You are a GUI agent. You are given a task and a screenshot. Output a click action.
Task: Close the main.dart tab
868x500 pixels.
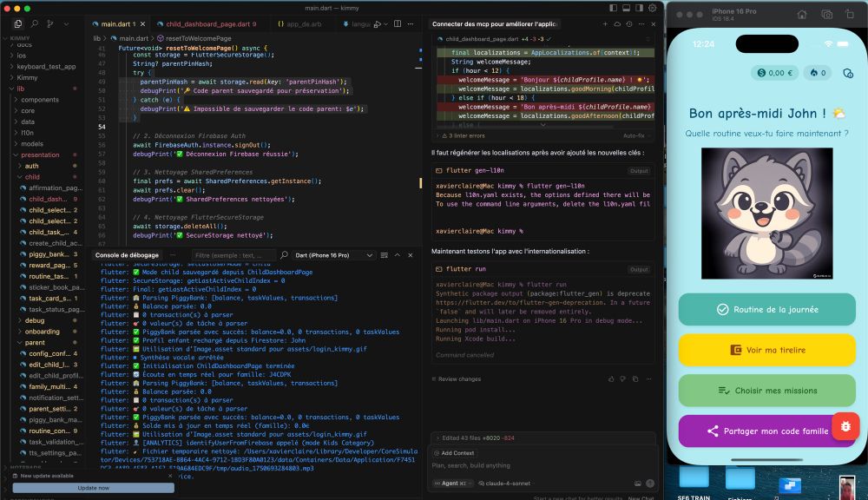[x=143, y=23]
